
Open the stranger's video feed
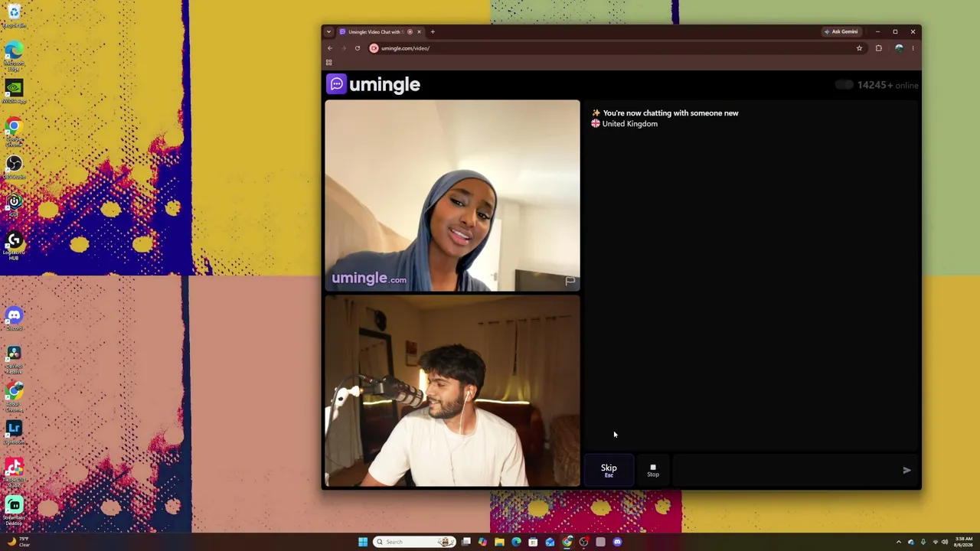click(x=452, y=196)
